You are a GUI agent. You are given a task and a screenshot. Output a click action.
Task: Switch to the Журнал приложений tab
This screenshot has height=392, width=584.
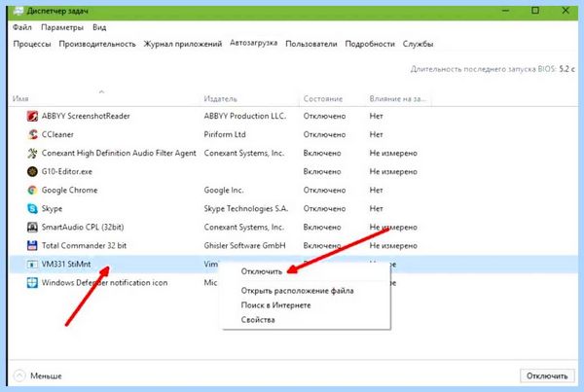[x=183, y=44]
